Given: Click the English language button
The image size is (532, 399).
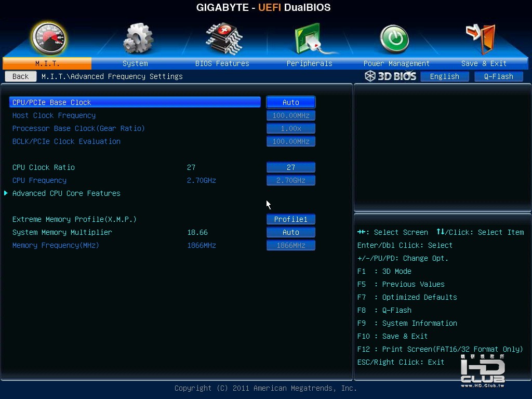Looking at the screenshot, I should (445, 76).
